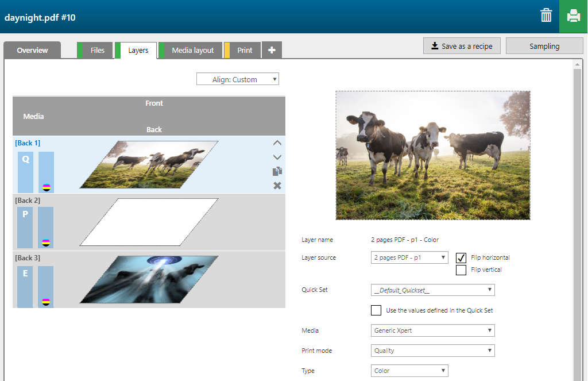The height and width of the screenshot is (381, 588).
Task: Move Back 1 layer down with chevron
Action: coord(277,157)
